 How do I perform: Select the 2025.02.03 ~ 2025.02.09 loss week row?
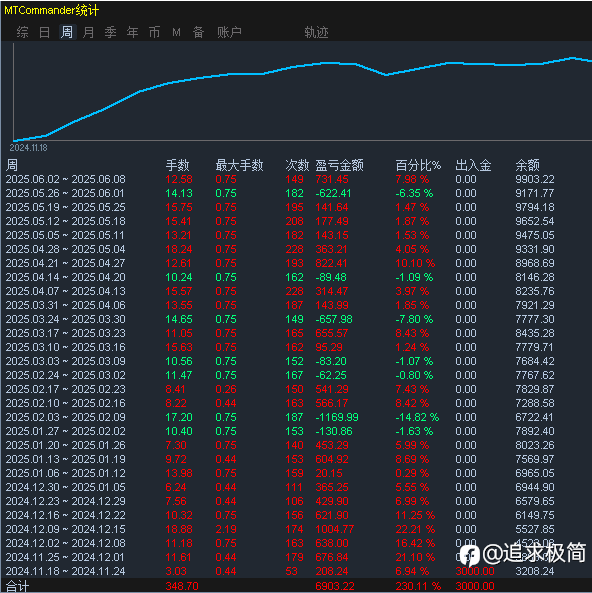[x=296, y=417]
